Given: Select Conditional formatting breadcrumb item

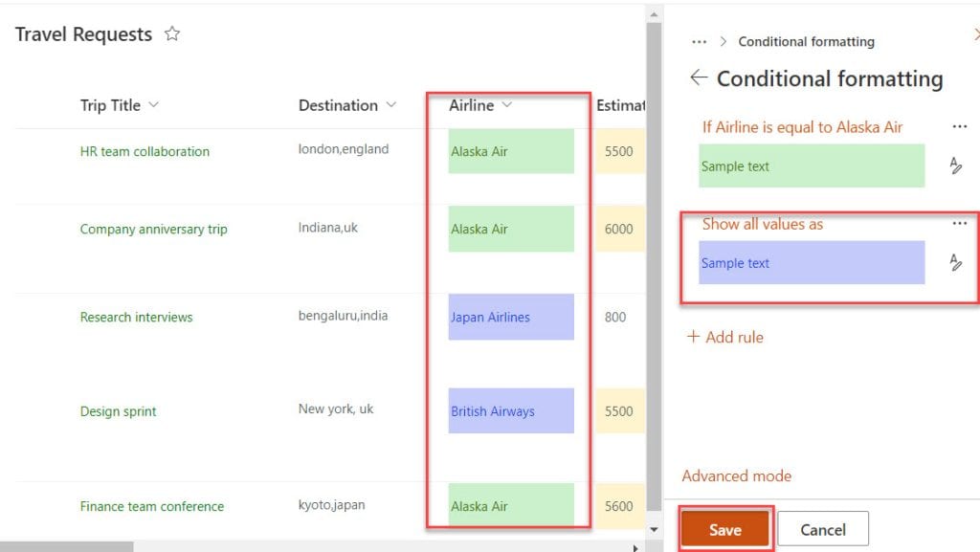Looking at the screenshot, I should coord(806,42).
